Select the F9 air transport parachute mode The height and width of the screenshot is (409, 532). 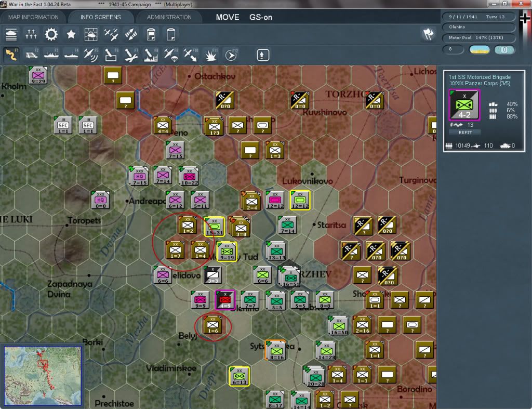[x=170, y=55]
